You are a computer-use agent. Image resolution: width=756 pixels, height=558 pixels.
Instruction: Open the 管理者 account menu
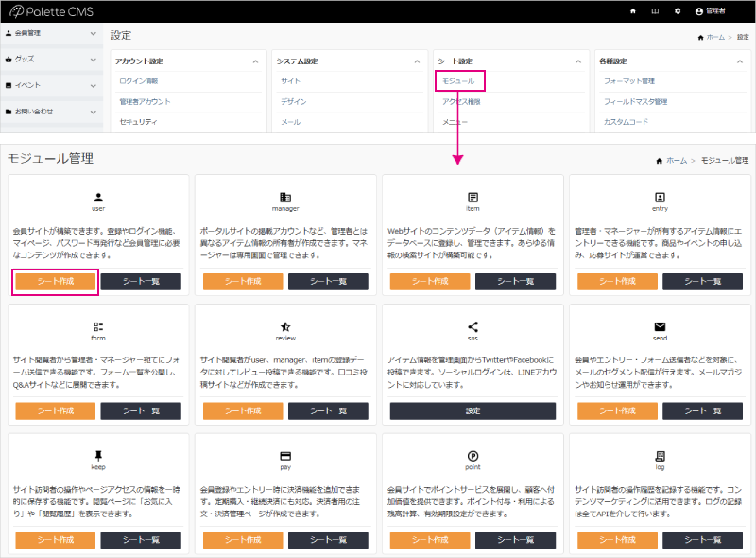coord(725,11)
